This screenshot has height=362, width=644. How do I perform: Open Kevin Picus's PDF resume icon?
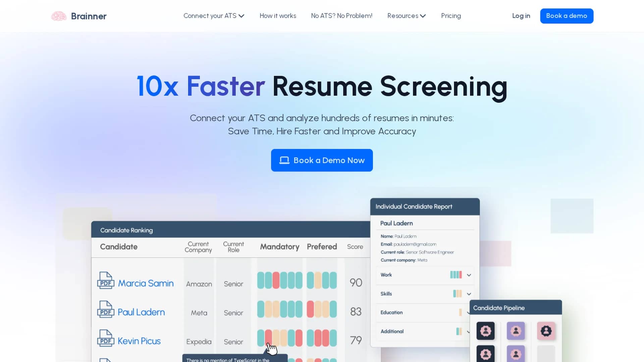106,338
